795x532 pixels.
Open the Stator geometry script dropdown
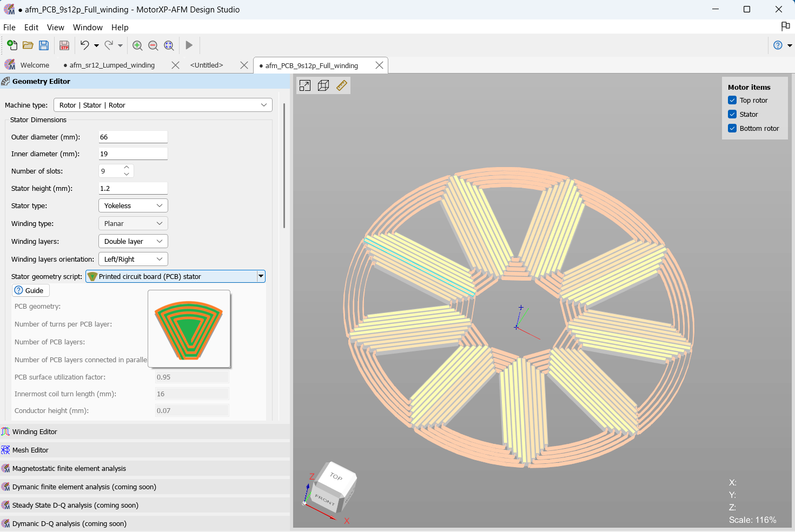(x=261, y=276)
